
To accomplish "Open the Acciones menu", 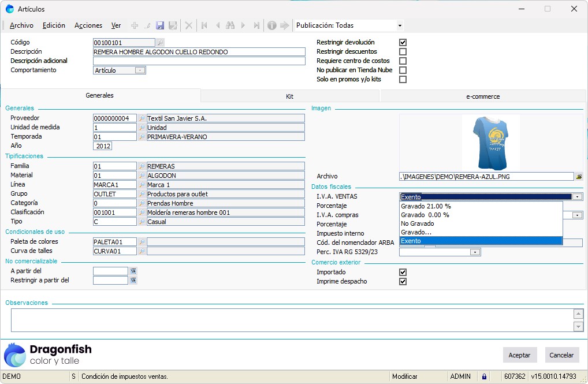I will [x=88, y=25].
